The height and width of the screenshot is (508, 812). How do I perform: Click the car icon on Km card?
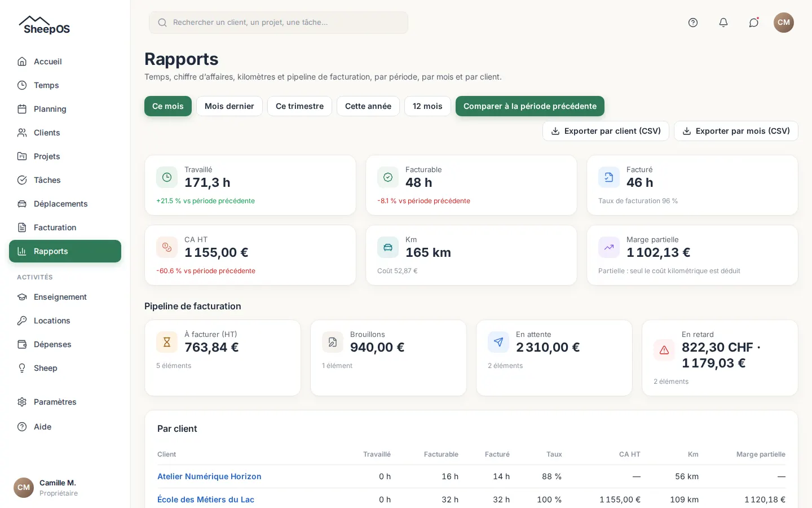(388, 247)
